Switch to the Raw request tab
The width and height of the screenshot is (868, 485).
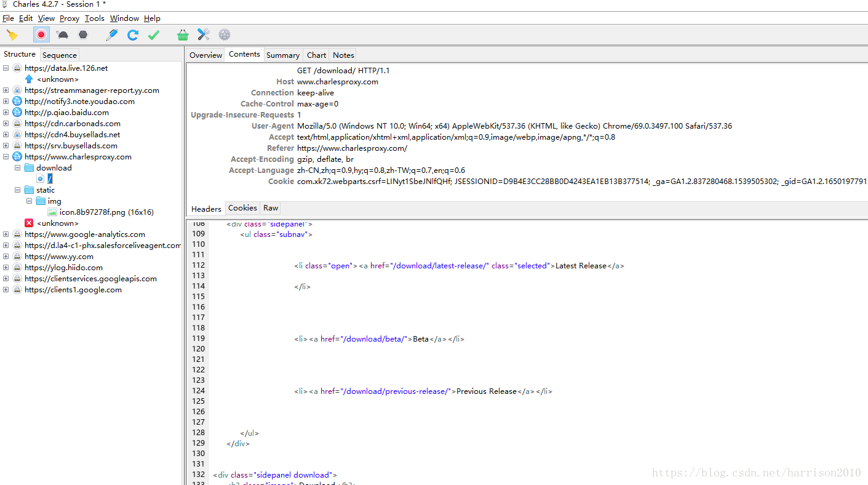coord(271,208)
